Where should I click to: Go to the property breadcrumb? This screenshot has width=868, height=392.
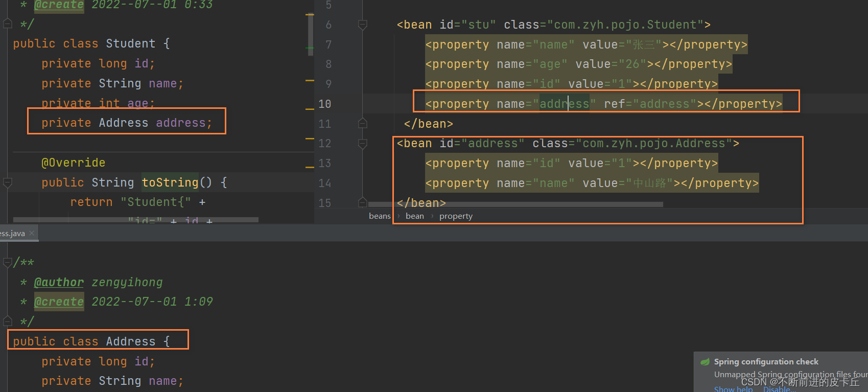[456, 216]
